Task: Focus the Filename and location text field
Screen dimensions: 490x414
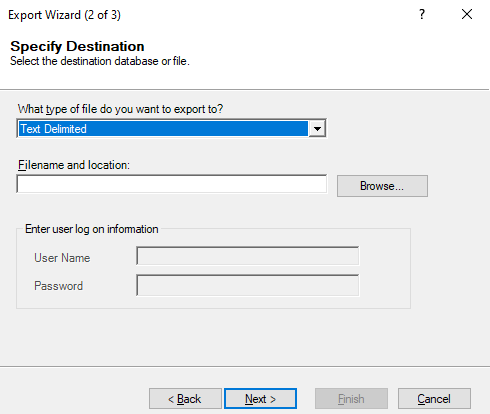Action: click(172, 184)
